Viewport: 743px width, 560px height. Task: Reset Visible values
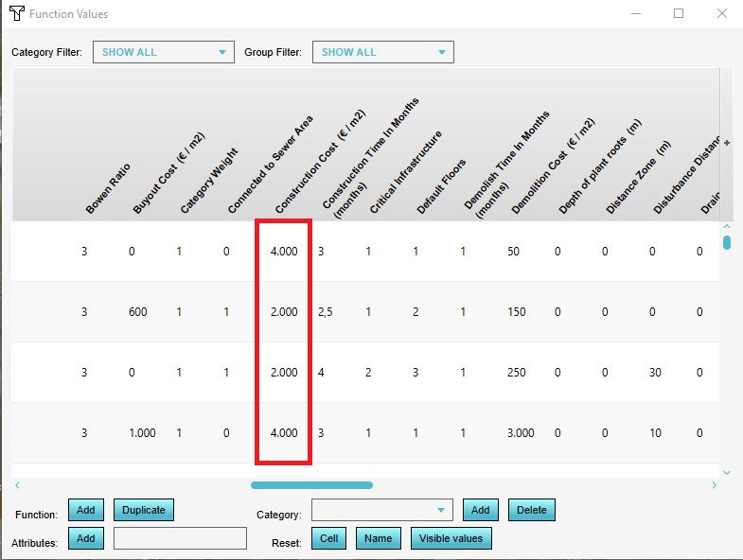tap(451, 538)
